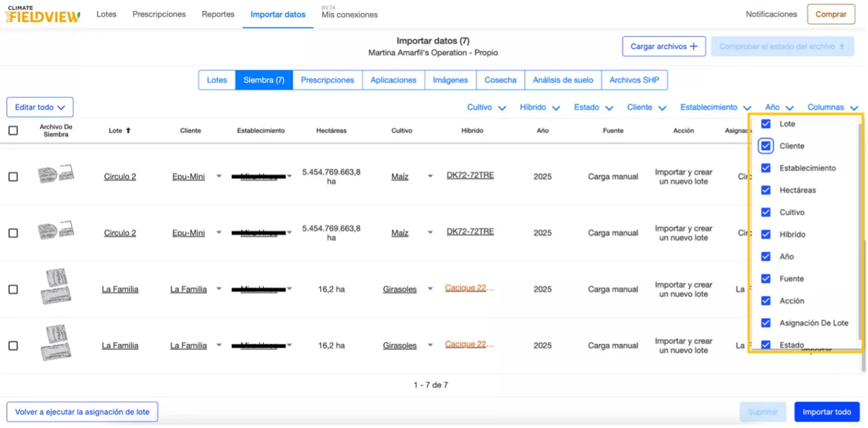Viewport: 868px width, 428px height.
Task: Open the Reportes menu in top navigation
Action: pos(218,14)
